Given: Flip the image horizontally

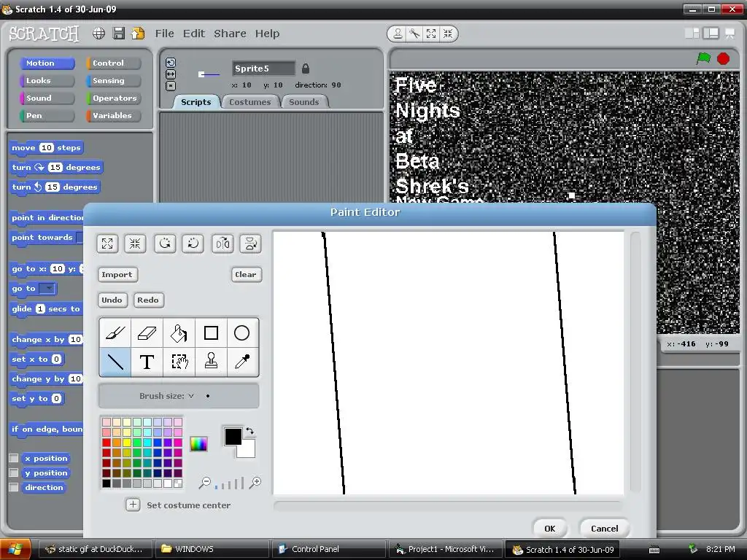Looking at the screenshot, I should point(222,244).
